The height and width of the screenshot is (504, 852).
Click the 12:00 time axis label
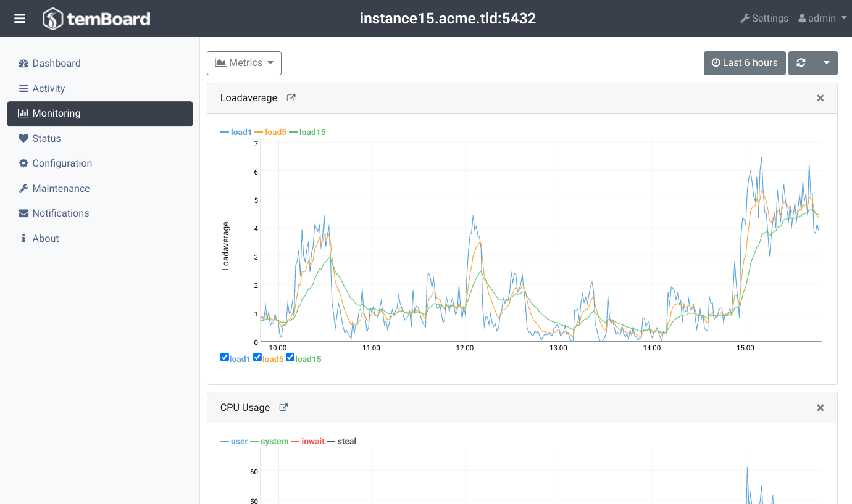(465, 348)
